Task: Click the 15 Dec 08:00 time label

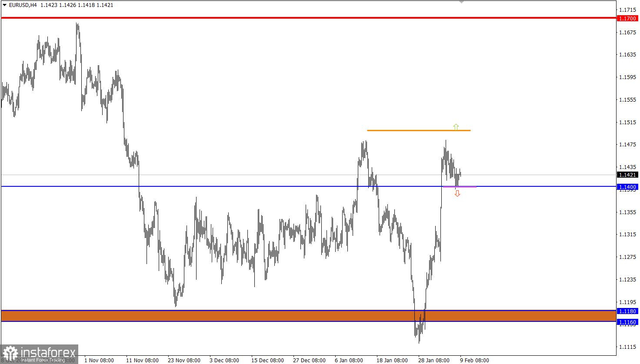Action: (267, 360)
